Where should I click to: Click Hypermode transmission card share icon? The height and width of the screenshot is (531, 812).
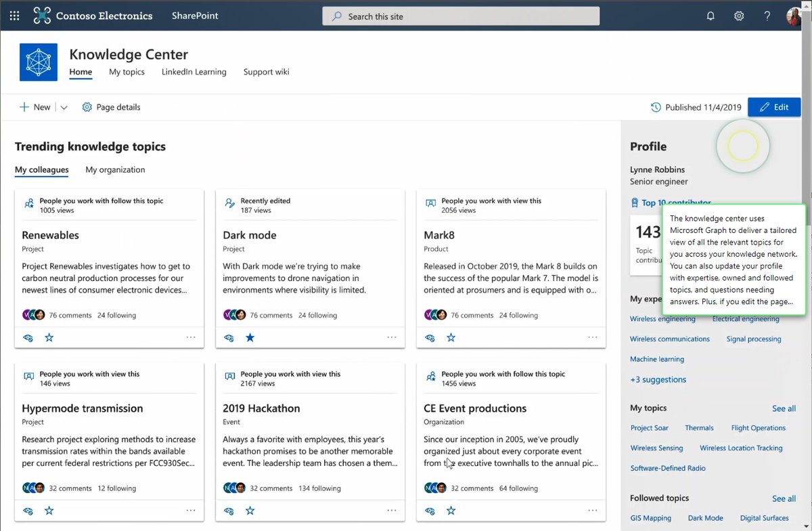coord(28,511)
